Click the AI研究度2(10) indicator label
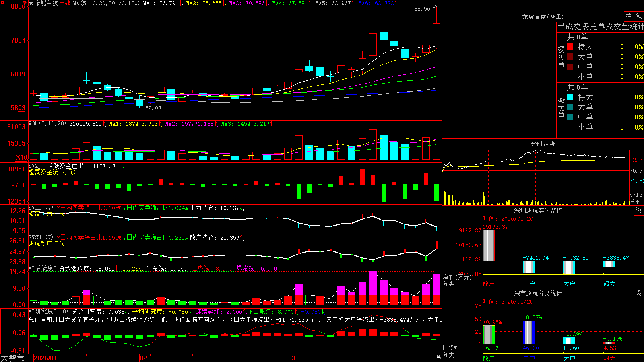The width and height of the screenshot is (644, 362). [x=48, y=311]
